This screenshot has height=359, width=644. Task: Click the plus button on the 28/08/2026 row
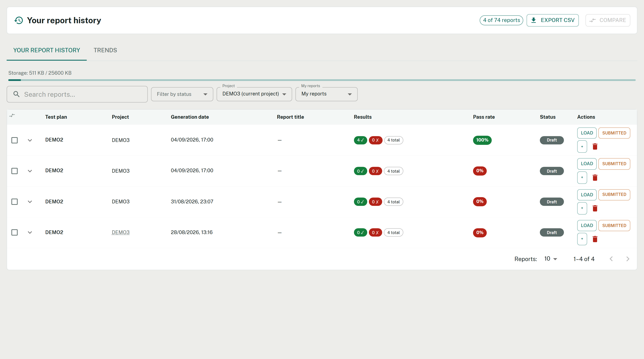click(x=582, y=239)
